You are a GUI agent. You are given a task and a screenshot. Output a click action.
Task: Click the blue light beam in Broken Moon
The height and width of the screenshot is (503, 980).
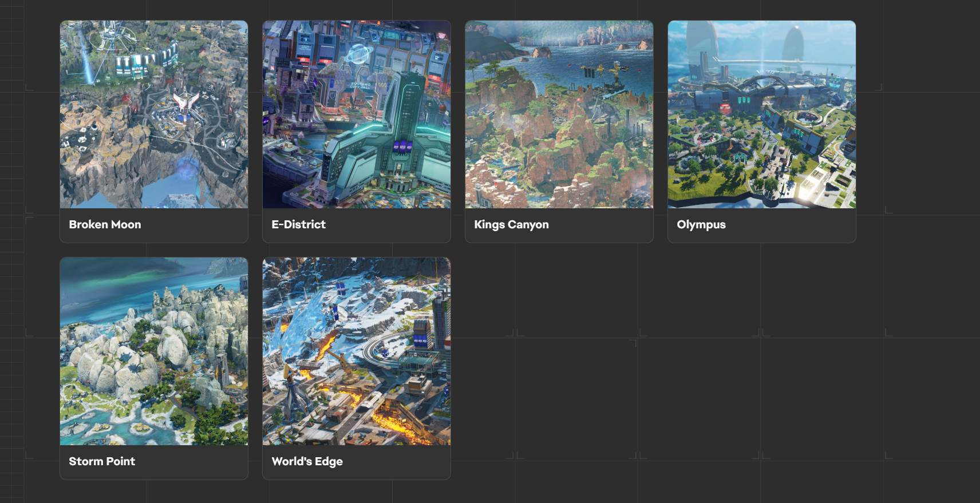[x=87, y=57]
